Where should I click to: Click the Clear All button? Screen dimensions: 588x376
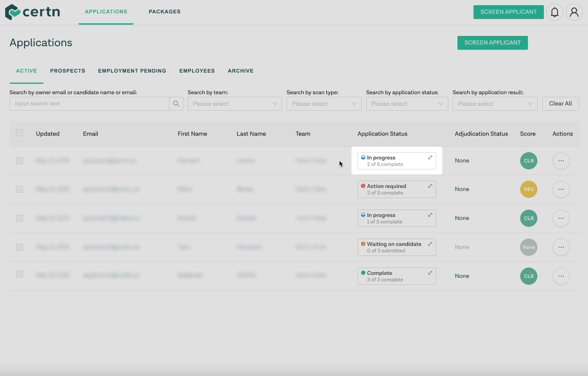point(560,104)
